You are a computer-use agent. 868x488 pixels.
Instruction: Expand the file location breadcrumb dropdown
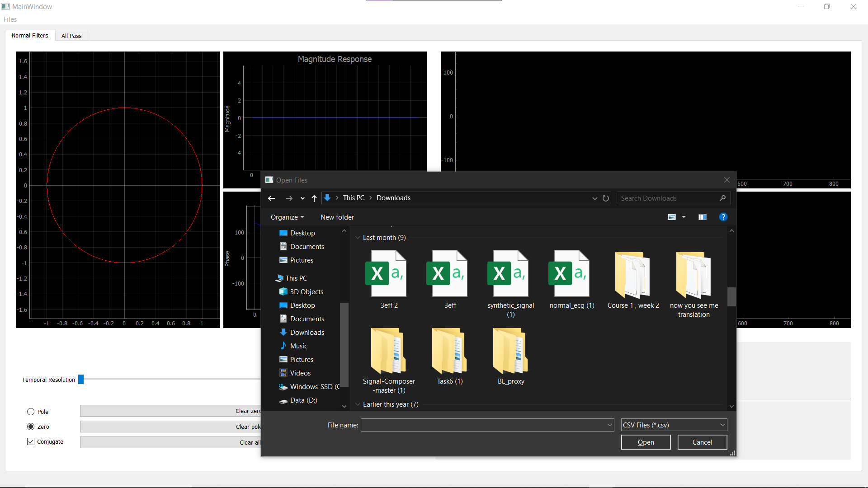pyautogui.click(x=594, y=197)
